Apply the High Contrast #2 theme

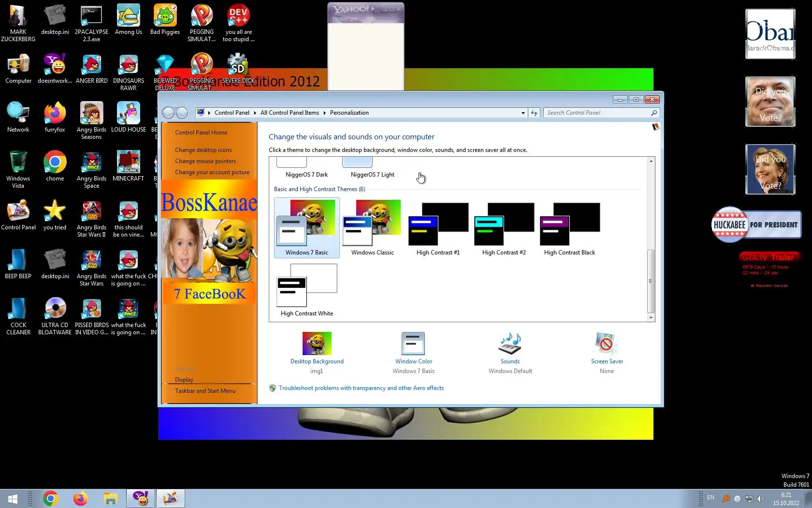[504, 228]
